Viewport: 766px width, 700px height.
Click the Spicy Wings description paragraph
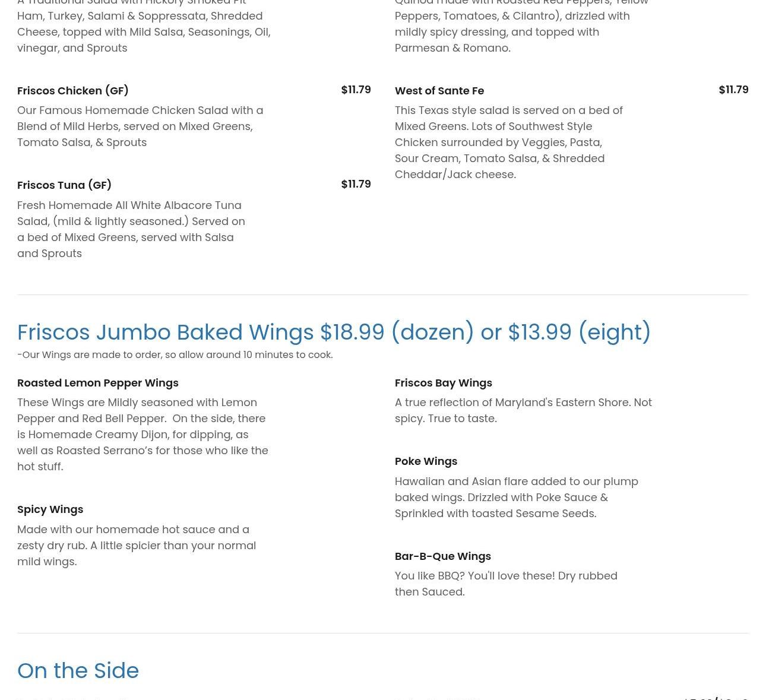click(137, 545)
